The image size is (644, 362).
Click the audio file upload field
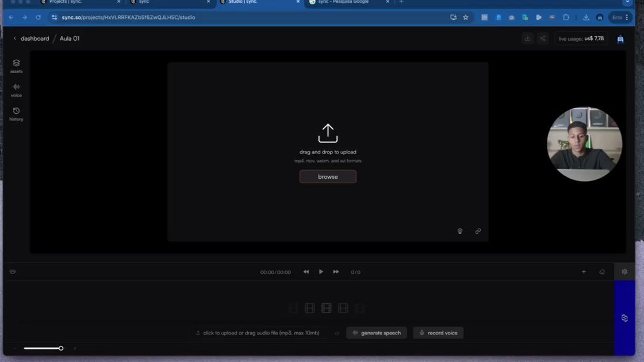coord(258,333)
